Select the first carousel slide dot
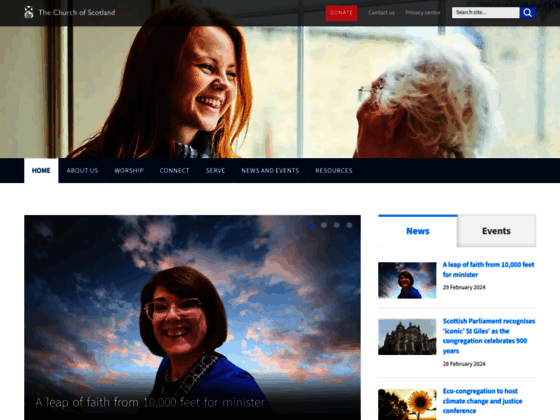The image size is (560, 420). (311, 225)
